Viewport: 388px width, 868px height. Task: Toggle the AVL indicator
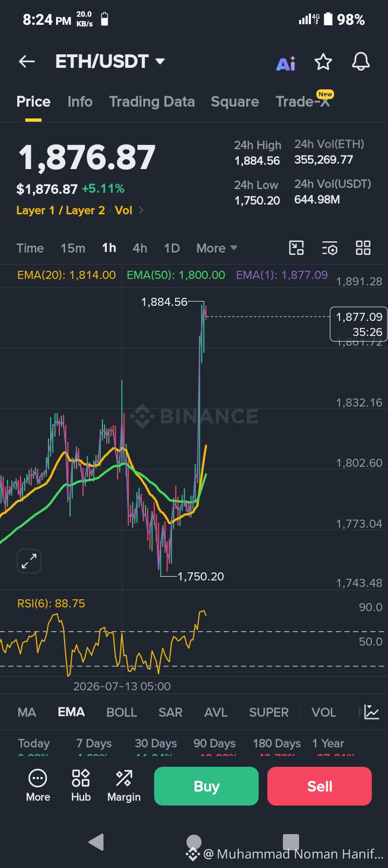[x=216, y=712]
